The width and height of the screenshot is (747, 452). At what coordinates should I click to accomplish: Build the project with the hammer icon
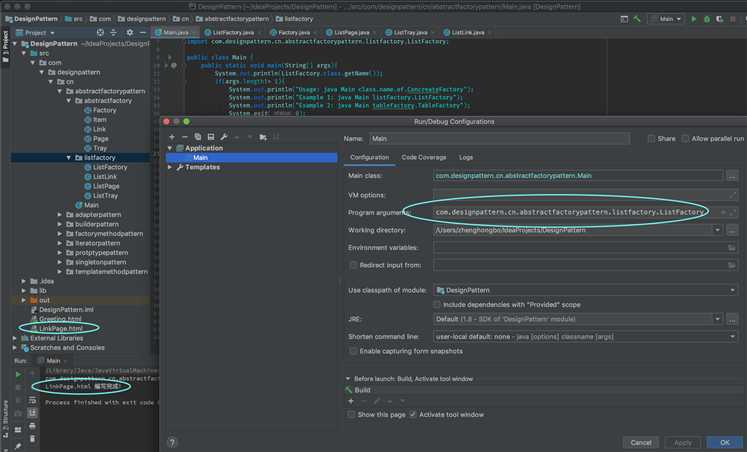(637, 19)
